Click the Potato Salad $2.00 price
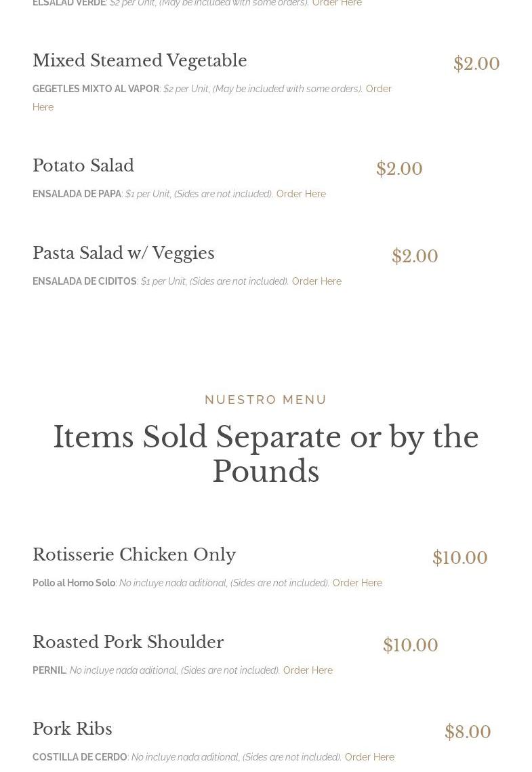Viewport: 532px width, 772px height. coord(399,169)
